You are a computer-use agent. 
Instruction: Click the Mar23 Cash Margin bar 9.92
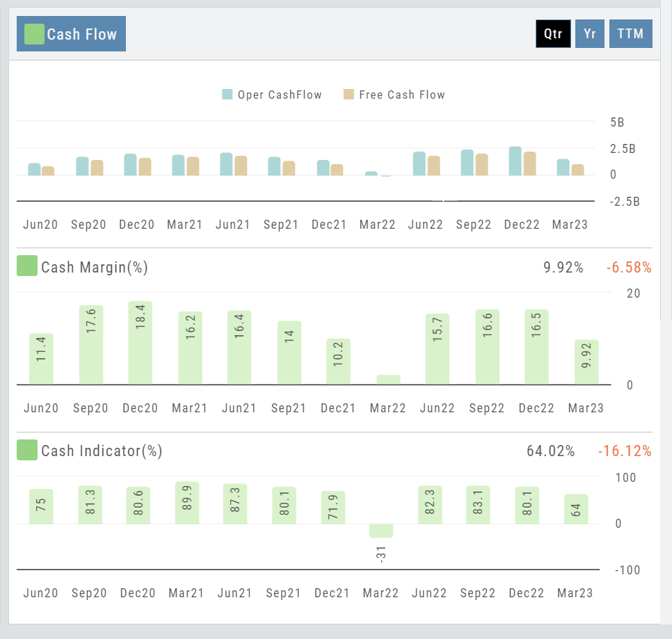pos(586,362)
